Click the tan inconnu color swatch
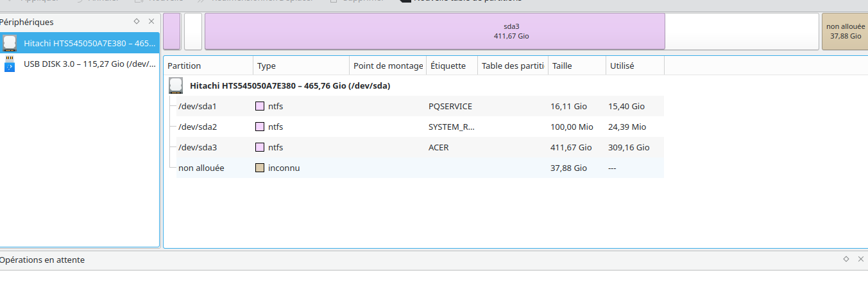Image resolution: width=868 pixels, height=302 pixels. [x=260, y=168]
